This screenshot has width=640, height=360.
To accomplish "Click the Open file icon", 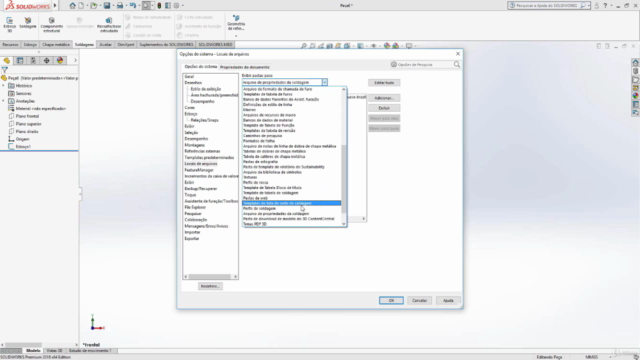I will (94, 6).
